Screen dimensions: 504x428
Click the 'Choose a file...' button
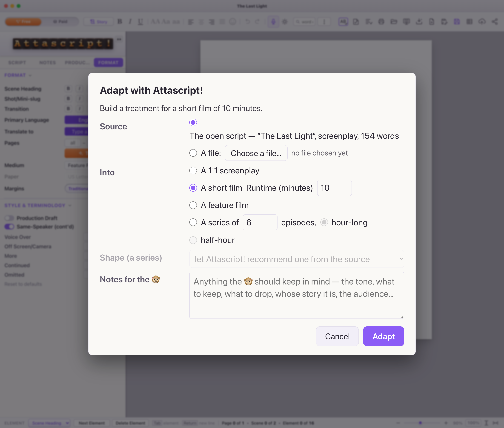click(256, 153)
